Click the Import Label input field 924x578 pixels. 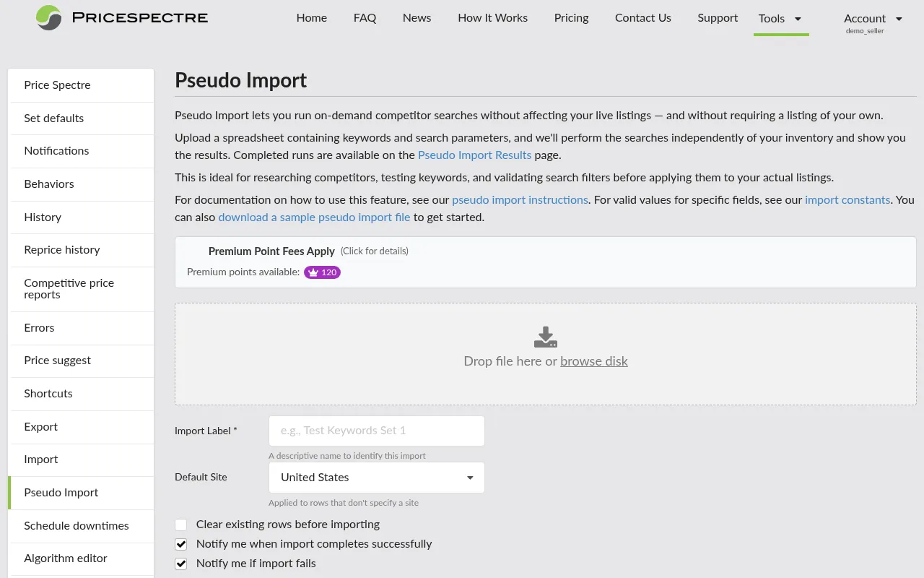click(376, 431)
